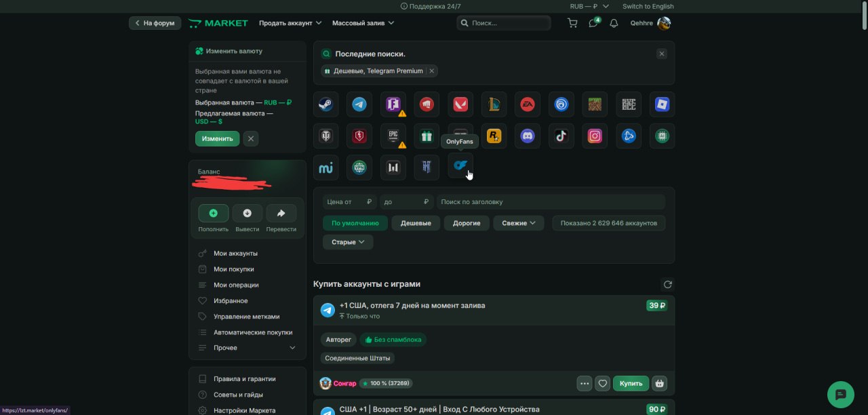Select the TikTok accounts category
The image size is (868, 415).
pyautogui.click(x=561, y=136)
